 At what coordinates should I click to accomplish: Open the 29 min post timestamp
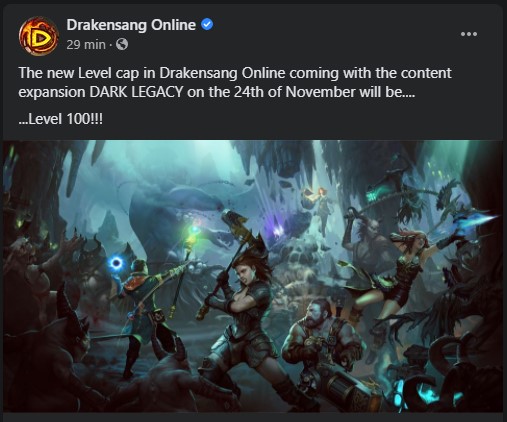click(x=86, y=44)
